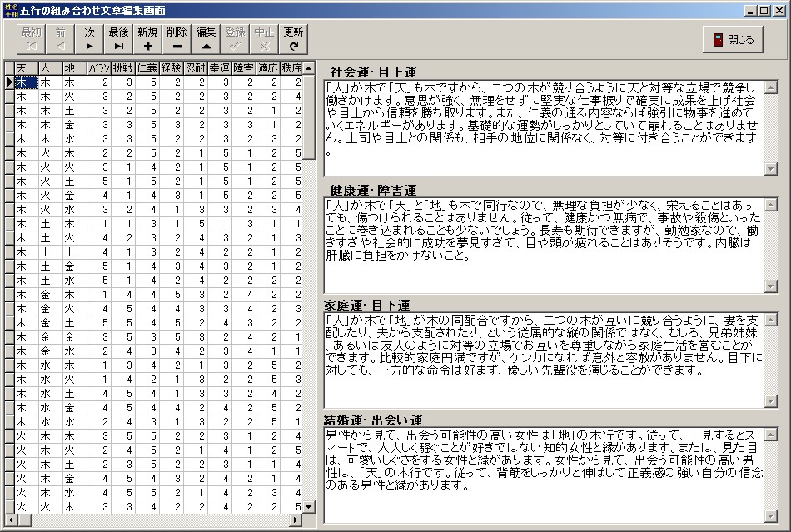The image size is (791, 532).
Task: Click the greyed-out 前 previous-record button
Action: (x=60, y=39)
